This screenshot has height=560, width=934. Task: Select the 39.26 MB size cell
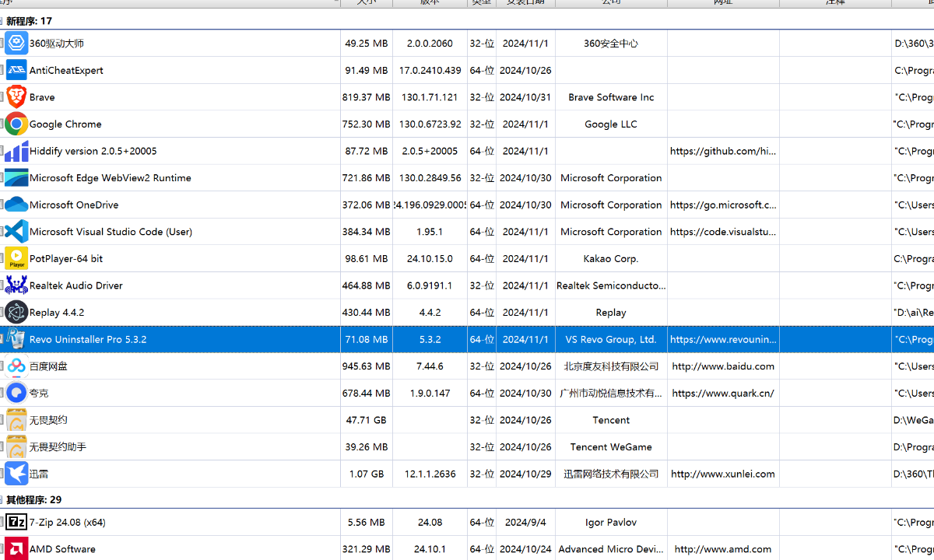coord(367,446)
